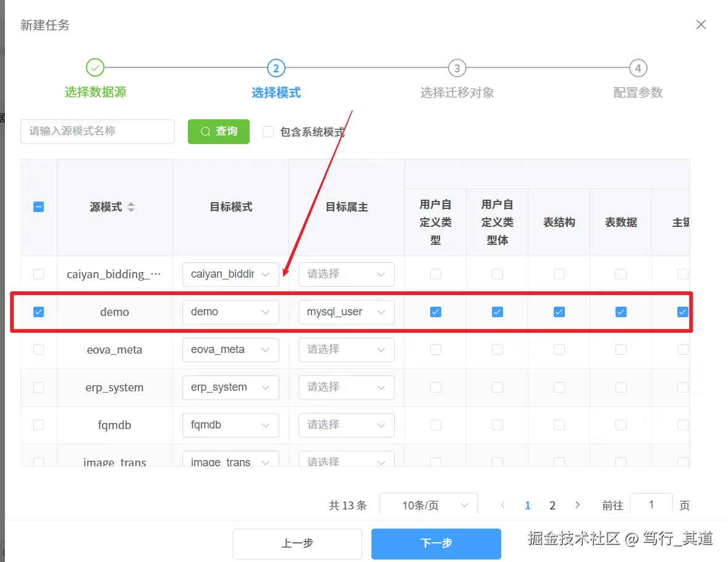Check the caiyan_bidding row checkbox

[x=39, y=274]
